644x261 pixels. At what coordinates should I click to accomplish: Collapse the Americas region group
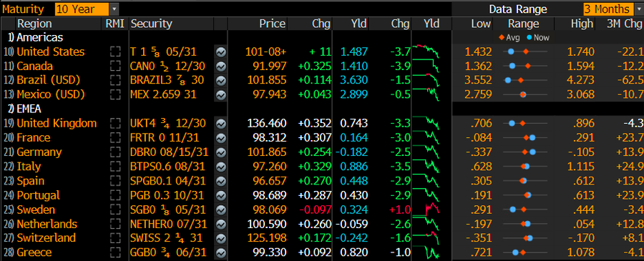(x=35, y=38)
